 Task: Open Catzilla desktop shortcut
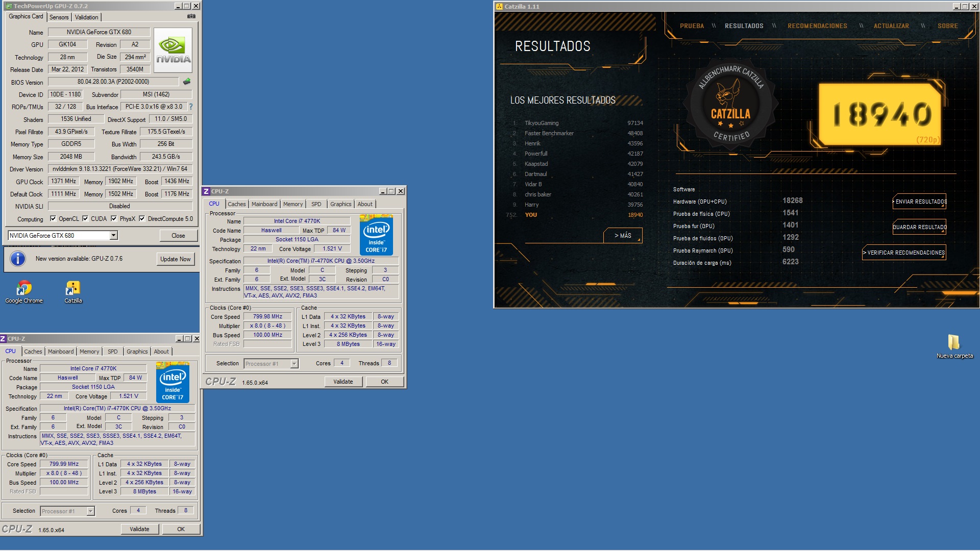[73, 292]
